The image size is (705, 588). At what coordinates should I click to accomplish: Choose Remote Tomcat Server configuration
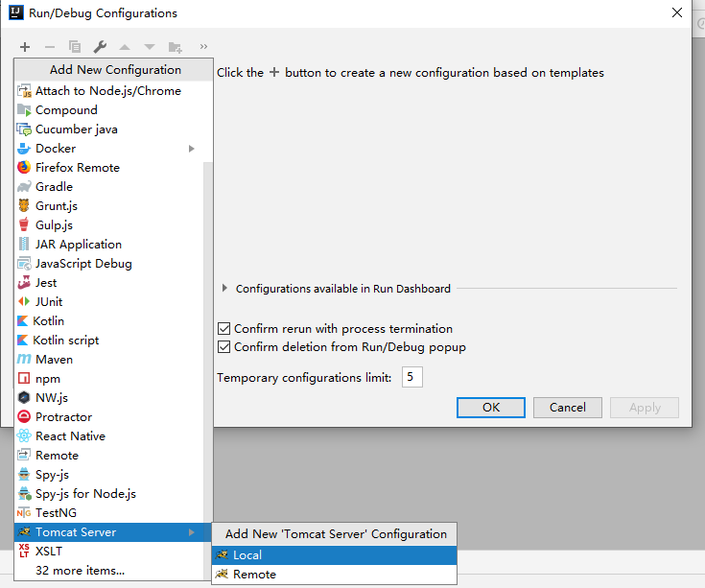point(334,575)
